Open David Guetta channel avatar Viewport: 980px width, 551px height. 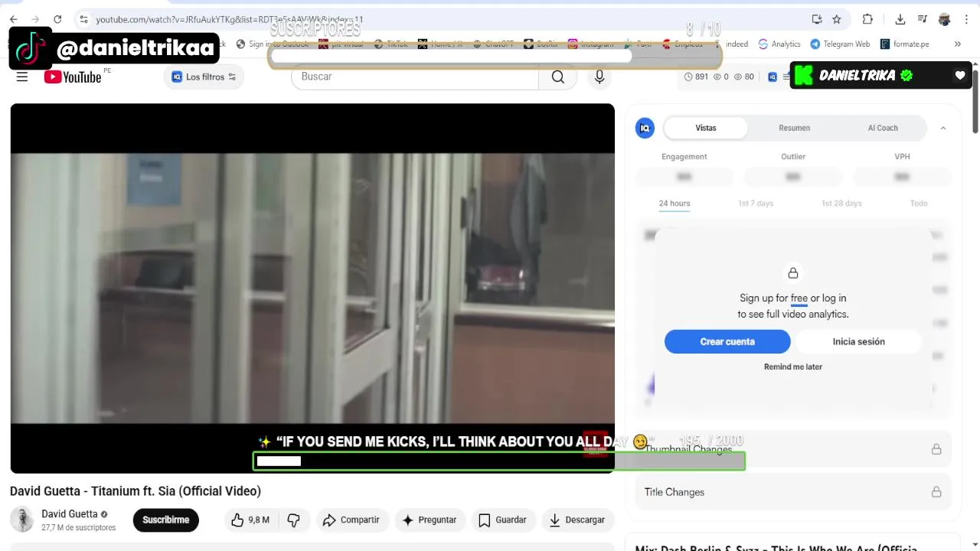22,520
